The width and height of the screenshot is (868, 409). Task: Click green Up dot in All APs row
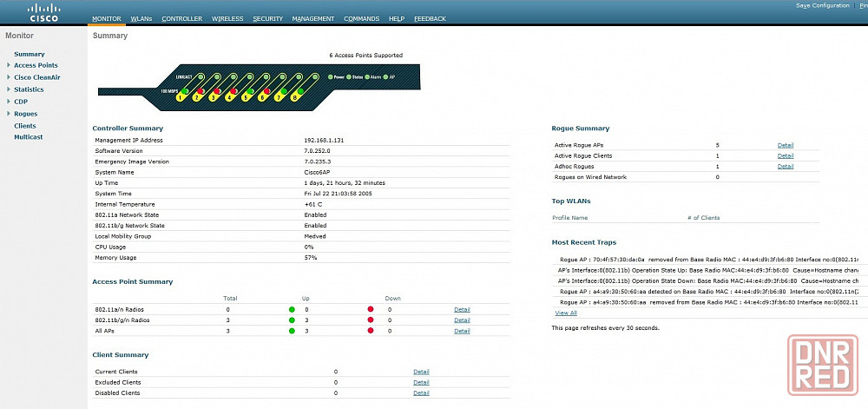[292, 330]
